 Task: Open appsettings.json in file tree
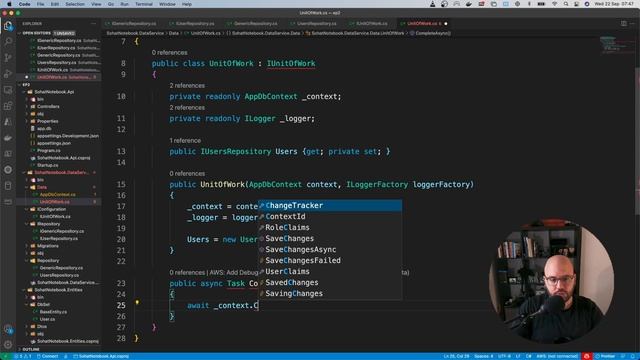[x=53, y=143]
